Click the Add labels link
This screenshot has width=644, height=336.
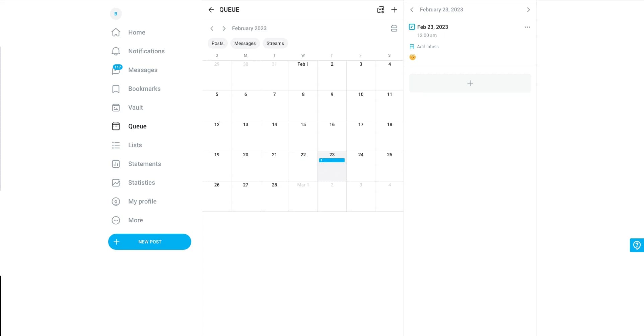[427, 47]
